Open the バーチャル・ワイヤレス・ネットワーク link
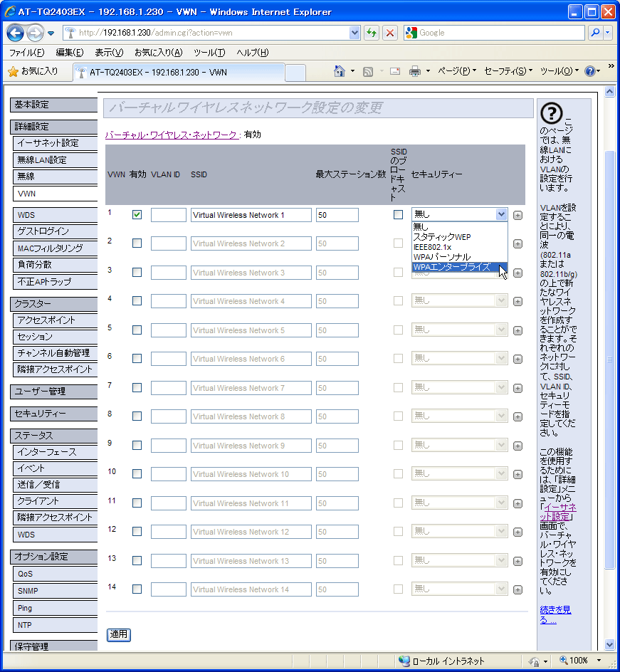This screenshot has width=620, height=672. coord(172,135)
